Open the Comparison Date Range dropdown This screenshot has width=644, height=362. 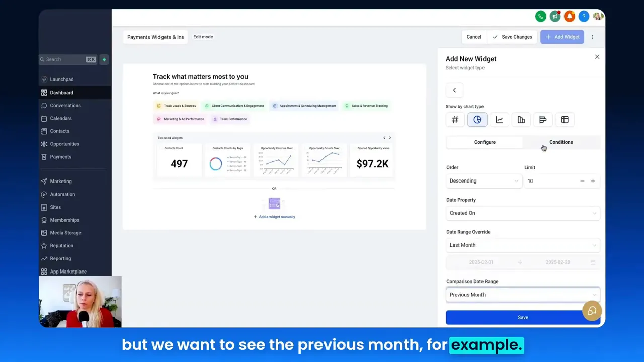coord(523,295)
